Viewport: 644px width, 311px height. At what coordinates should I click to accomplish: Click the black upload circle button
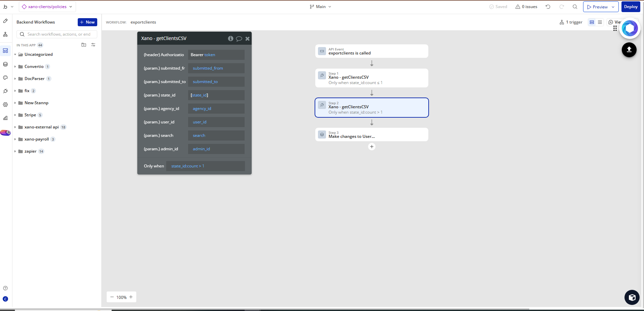[629, 50]
